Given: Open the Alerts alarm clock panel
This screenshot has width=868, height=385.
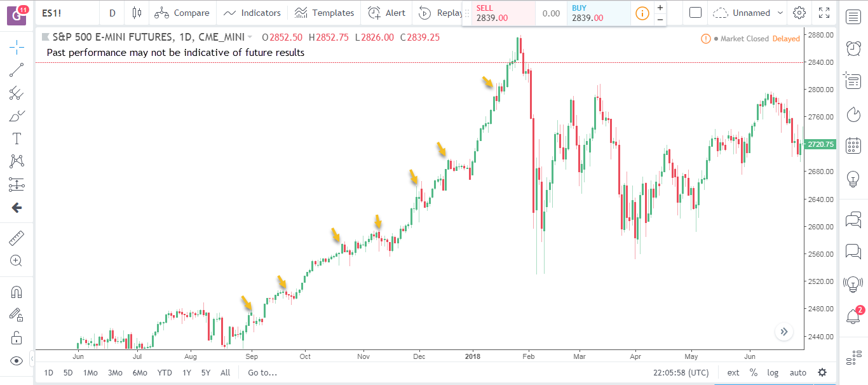Looking at the screenshot, I should 853,48.
